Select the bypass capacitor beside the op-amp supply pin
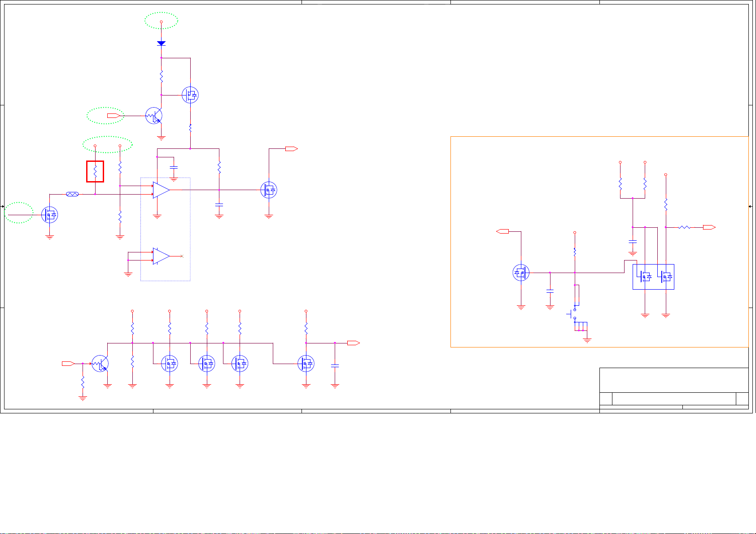The height and width of the screenshot is (534, 756). pos(174,167)
